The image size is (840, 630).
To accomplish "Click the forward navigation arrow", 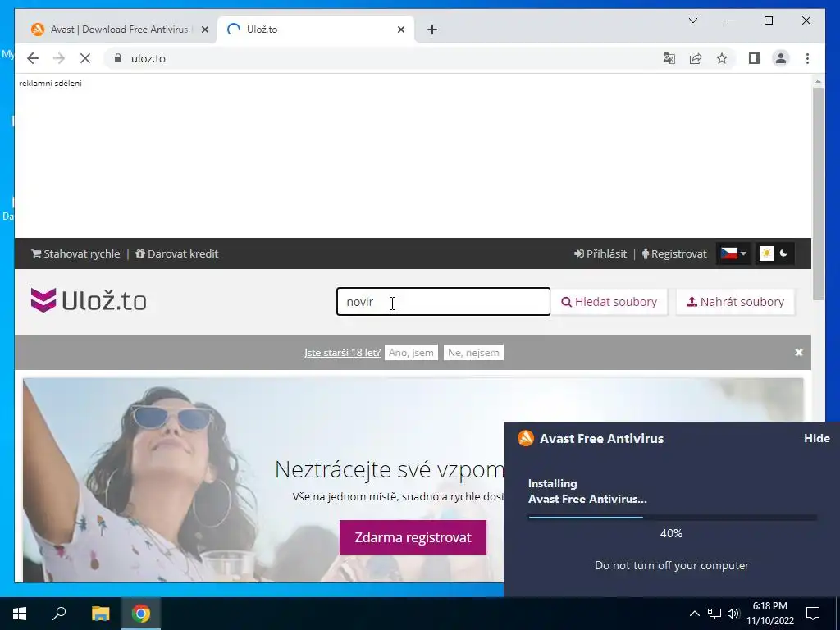I will (x=59, y=58).
